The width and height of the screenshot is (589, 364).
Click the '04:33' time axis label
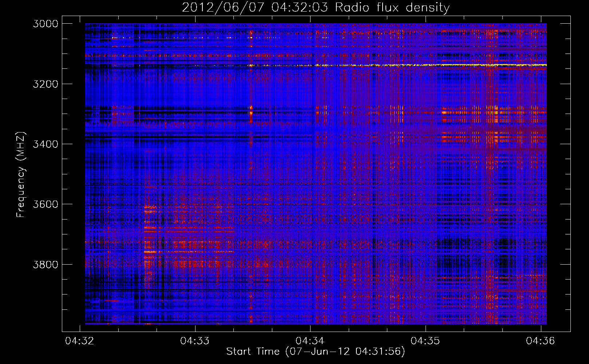(195, 341)
